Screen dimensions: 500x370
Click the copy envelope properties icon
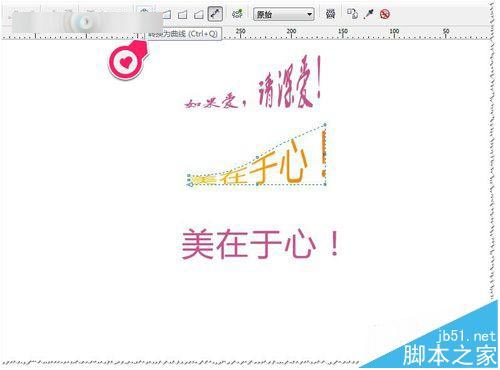(x=352, y=14)
